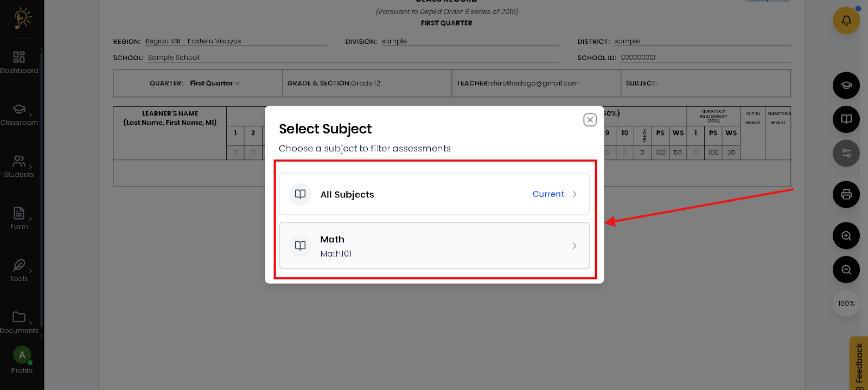Image resolution: width=868 pixels, height=390 pixels.
Task: Click the printer icon button
Action: [846, 194]
